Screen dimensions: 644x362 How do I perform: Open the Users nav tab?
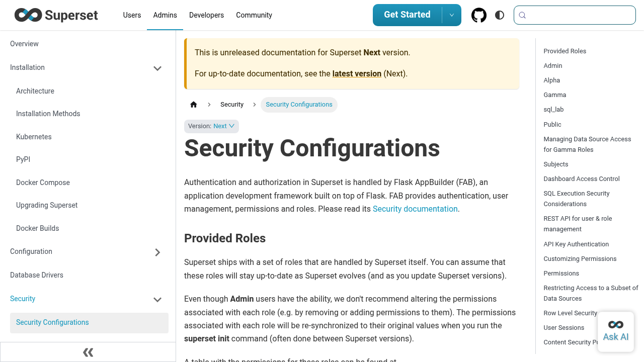coord(132,15)
